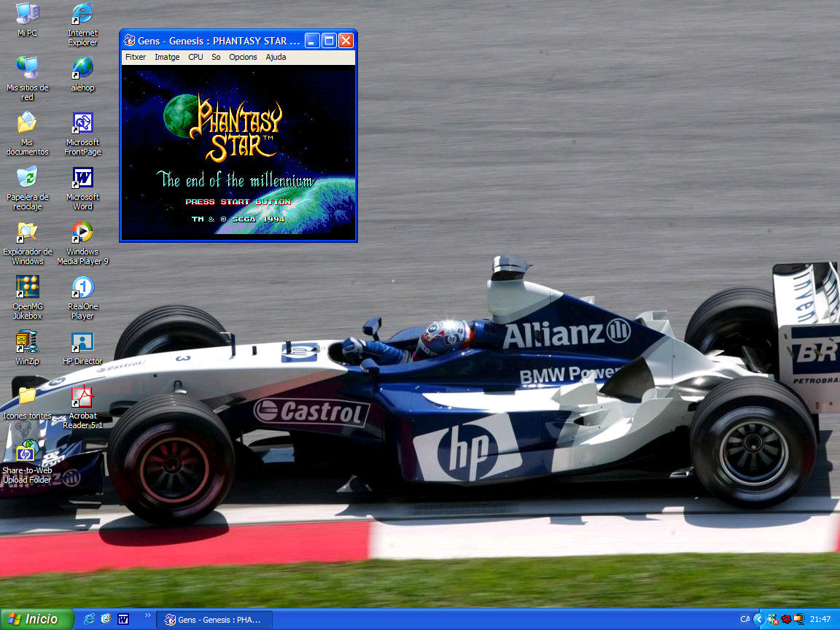This screenshot has width=840, height=630.
Task: Maximize the Gens window
Action: 330,41
